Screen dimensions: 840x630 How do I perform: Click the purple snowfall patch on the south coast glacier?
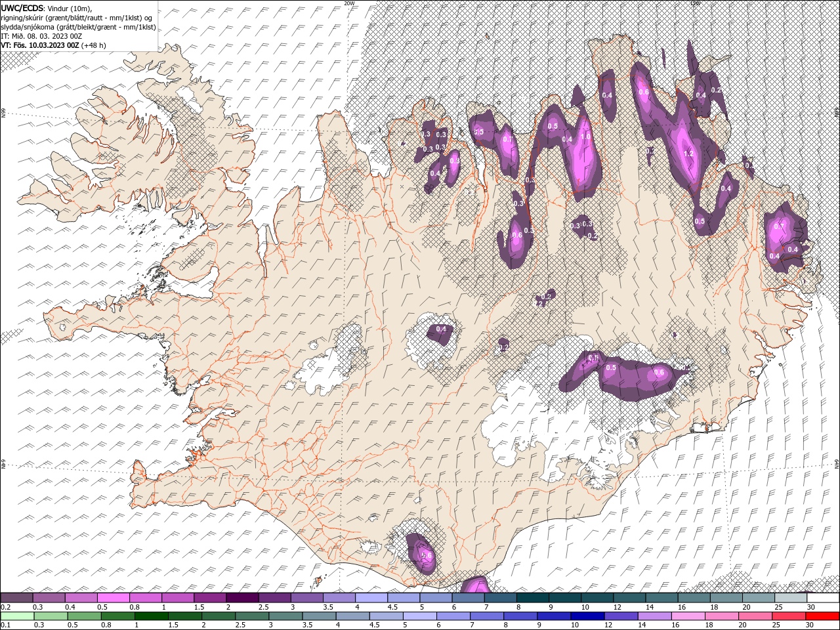click(x=420, y=555)
